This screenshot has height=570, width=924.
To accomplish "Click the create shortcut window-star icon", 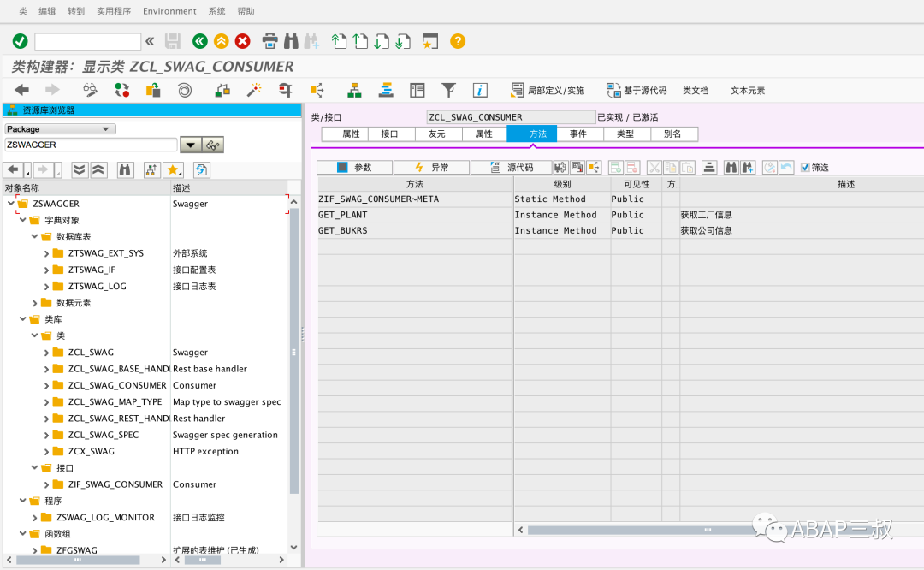I will click(430, 41).
